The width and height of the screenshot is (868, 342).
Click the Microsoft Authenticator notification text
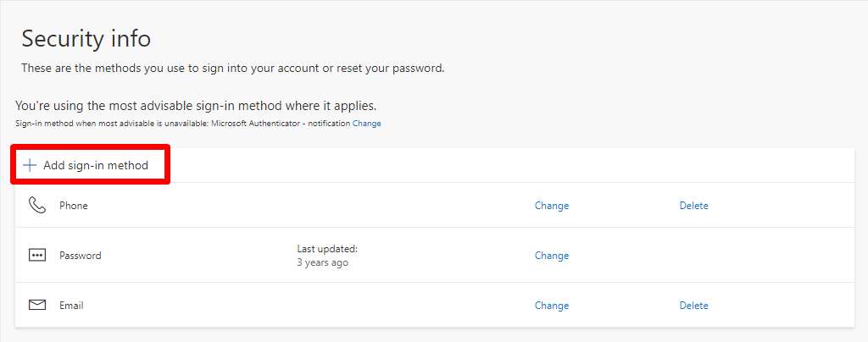281,124
